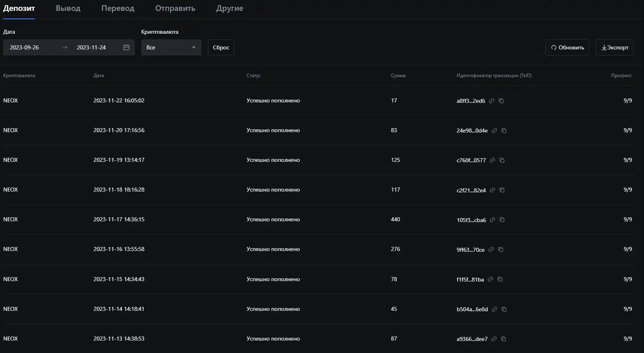Click the amount 440 cell
Viewport: 644px width, 353px height.
(395, 219)
